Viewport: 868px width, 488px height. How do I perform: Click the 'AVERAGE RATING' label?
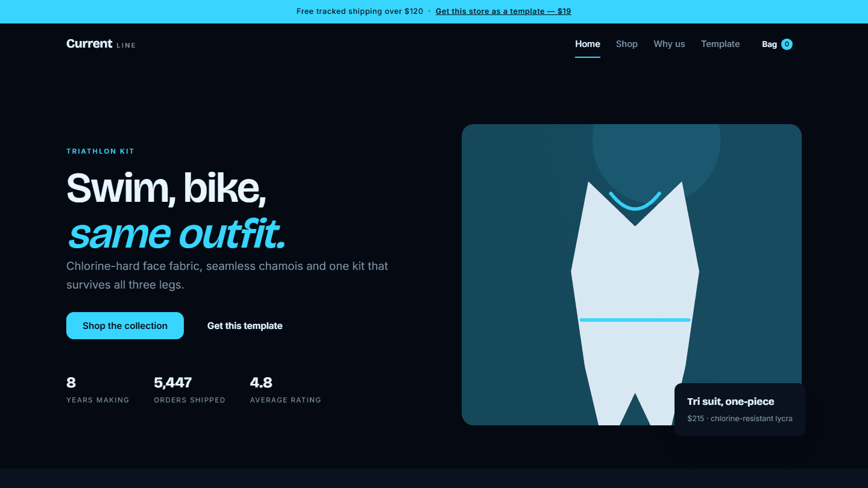click(x=286, y=400)
